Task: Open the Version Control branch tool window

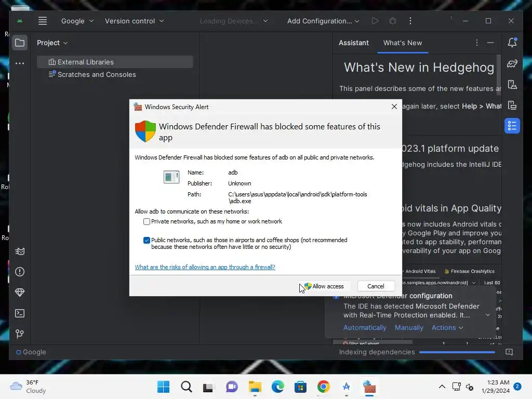Action: point(20,334)
